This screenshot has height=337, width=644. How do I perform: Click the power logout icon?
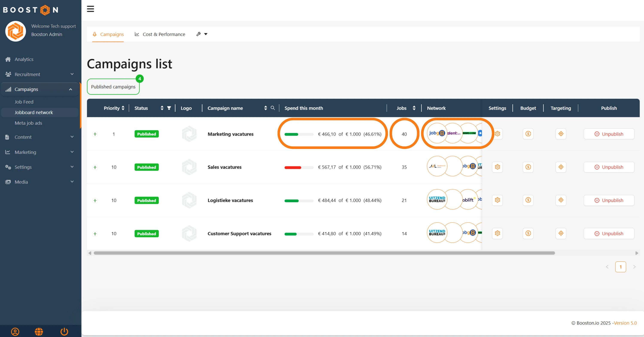click(x=64, y=331)
